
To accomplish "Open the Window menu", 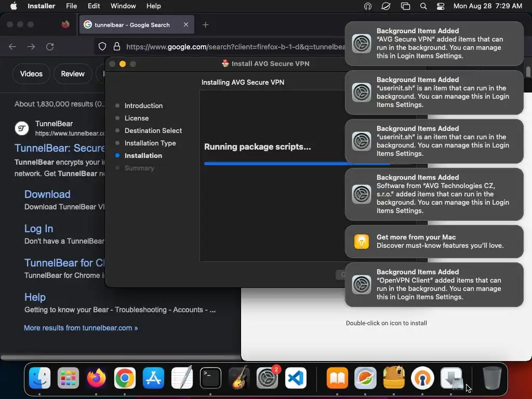I will tap(123, 6).
